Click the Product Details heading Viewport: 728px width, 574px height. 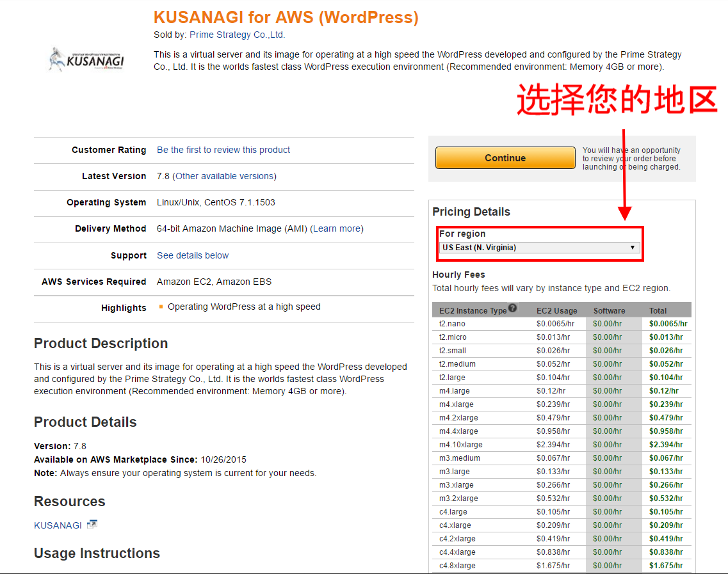[85, 422]
